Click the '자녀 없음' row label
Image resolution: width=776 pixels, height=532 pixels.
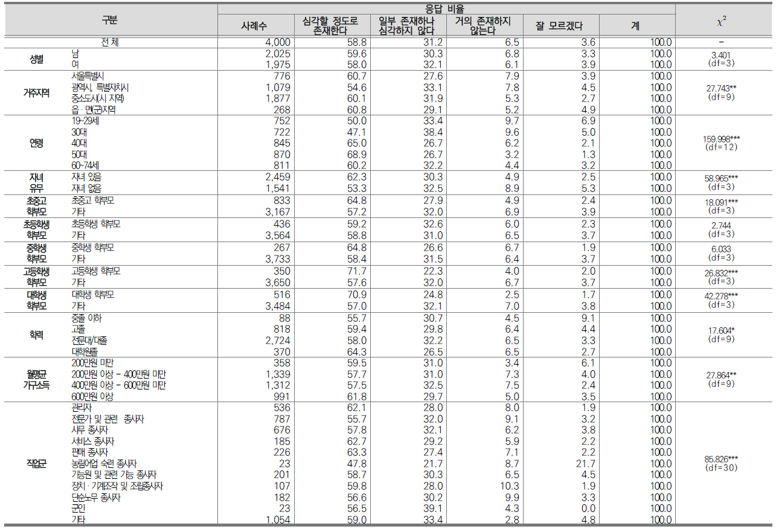tap(86, 188)
